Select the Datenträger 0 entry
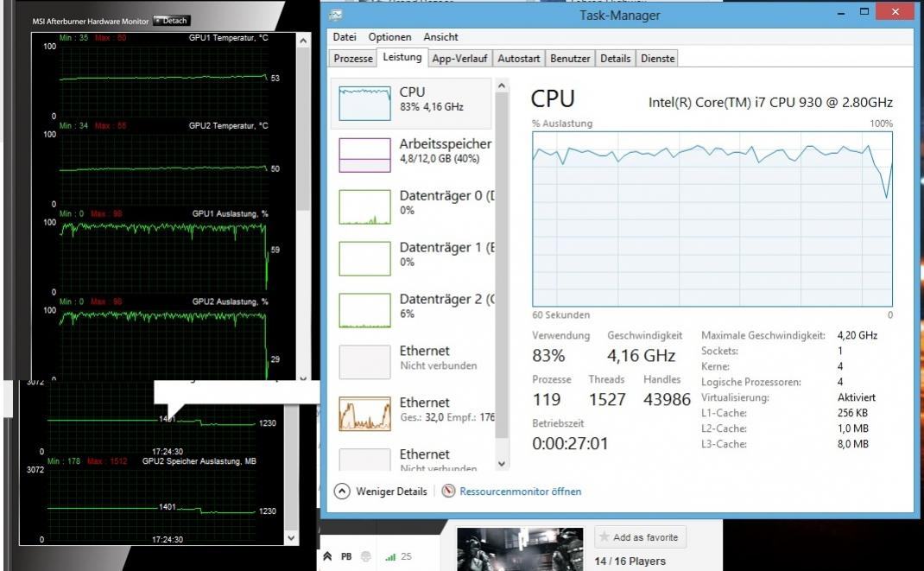The height and width of the screenshot is (571, 924). pyautogui.click(x=411, y=206)
